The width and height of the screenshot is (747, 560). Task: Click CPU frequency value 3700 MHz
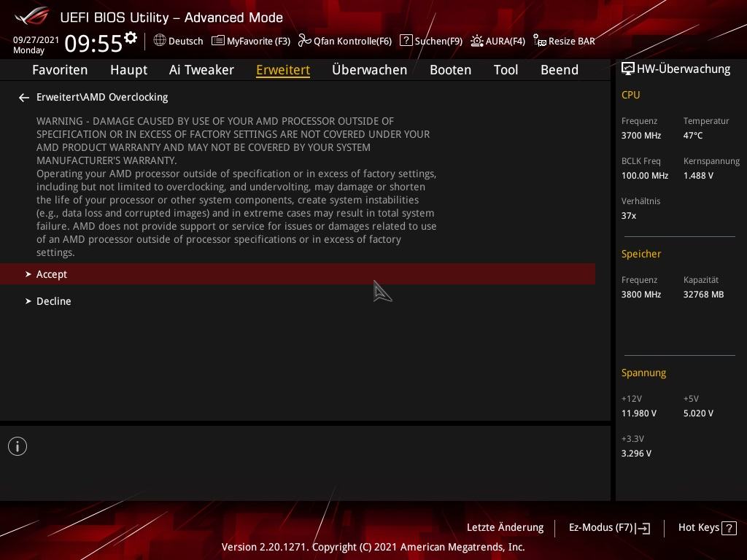coord(640,136)
